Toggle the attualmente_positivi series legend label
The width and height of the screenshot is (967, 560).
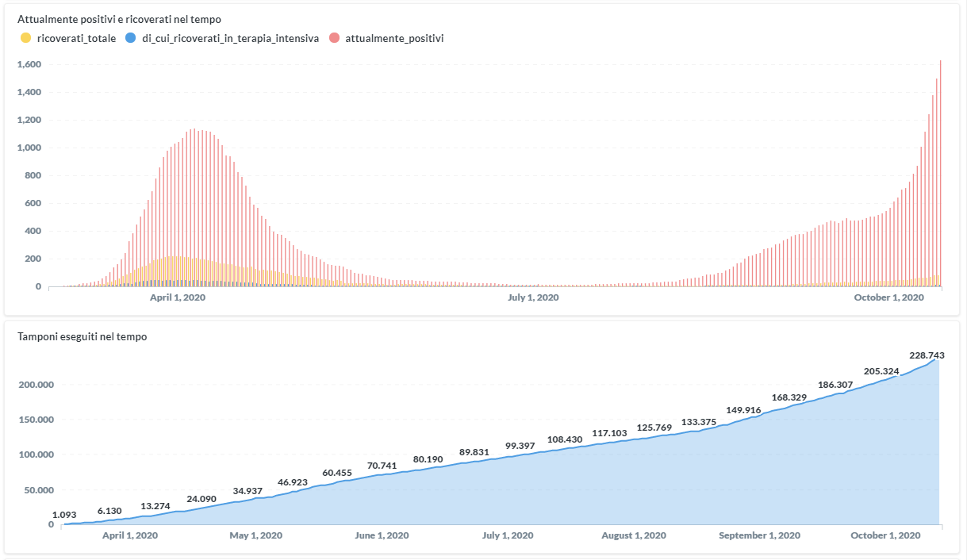(394, 38)
